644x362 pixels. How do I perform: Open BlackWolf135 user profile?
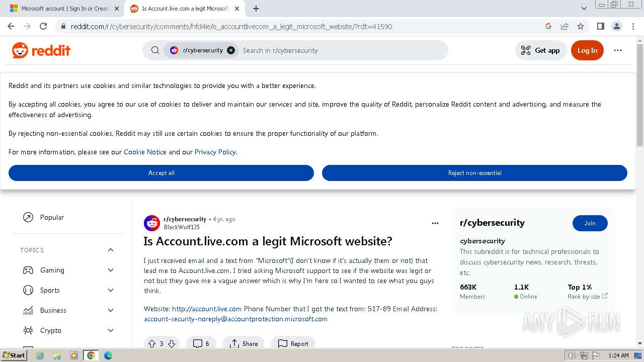coord(182,227)
